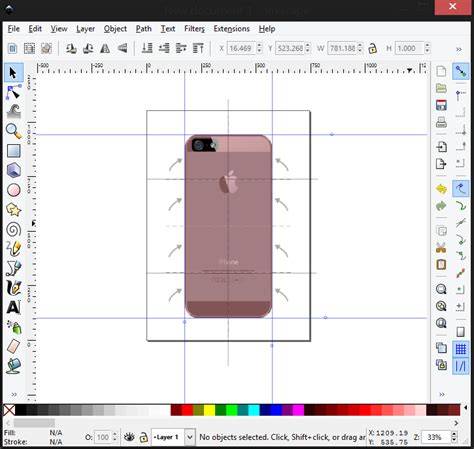The image size is (474, 449).
Task: Toggle Enable snapping button
Action: (x=461, y=72)
